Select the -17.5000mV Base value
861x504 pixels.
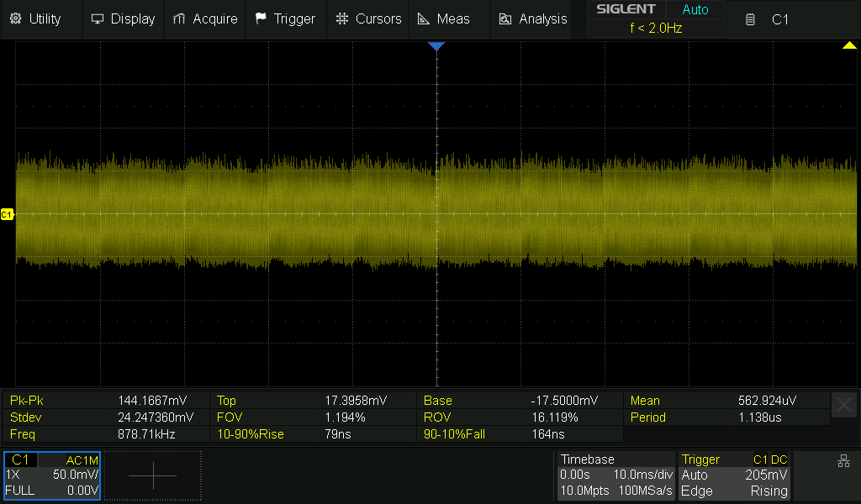(x=564, y=401)
